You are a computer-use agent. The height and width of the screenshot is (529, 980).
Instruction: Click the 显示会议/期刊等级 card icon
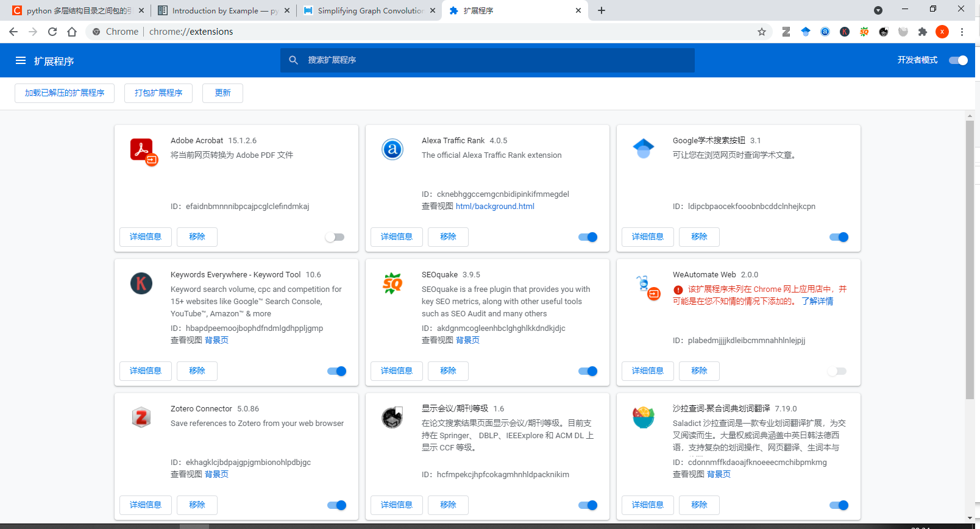coord(392,417)
